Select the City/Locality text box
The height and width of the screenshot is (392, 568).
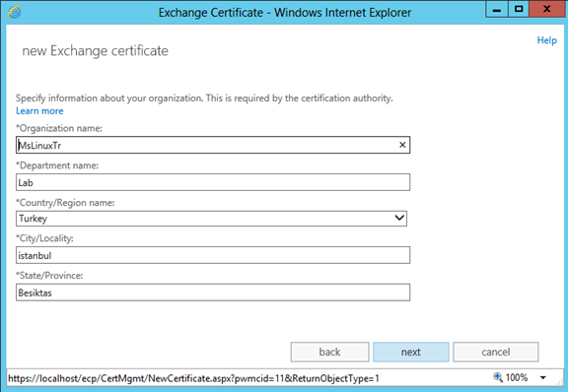coord(213,255)
